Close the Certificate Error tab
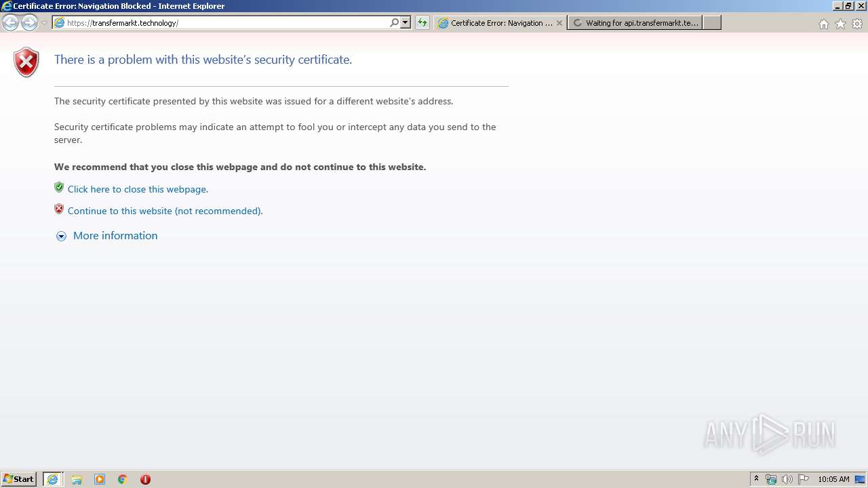 click(559, 23)
